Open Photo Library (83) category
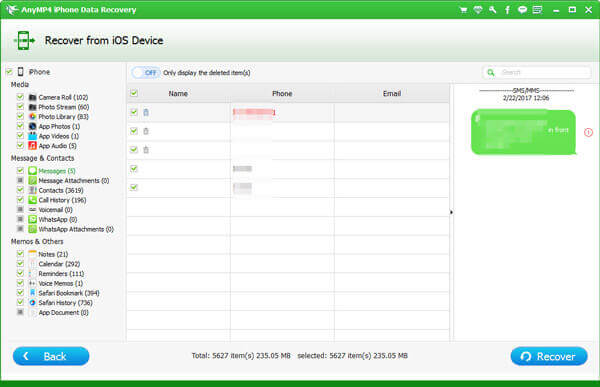The image size is (600, 387). point(64,117)
